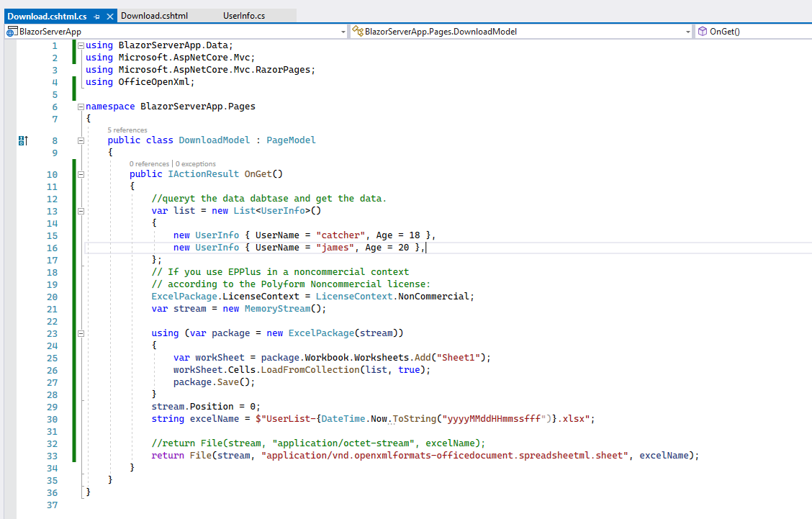This screenshot has width=812, height=519.
Task: Click LicenseContext.NonCommercial on line 20
Action: [392, 297]
